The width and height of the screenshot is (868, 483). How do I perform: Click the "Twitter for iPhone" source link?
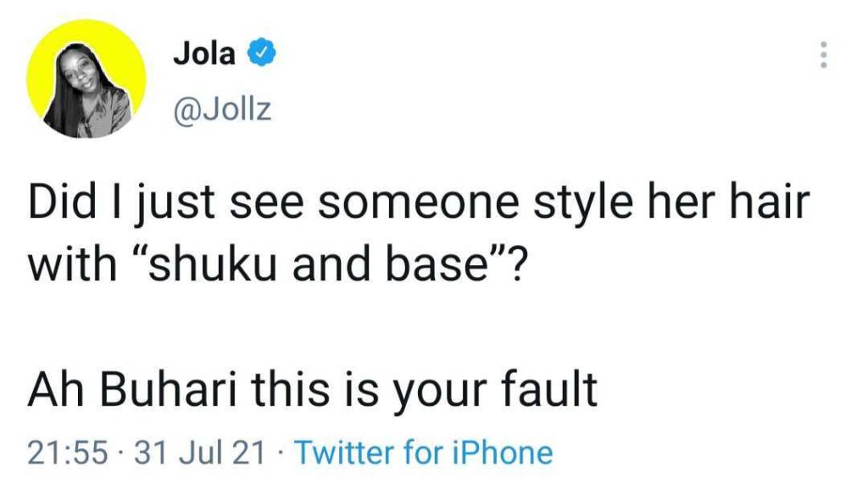423,453
